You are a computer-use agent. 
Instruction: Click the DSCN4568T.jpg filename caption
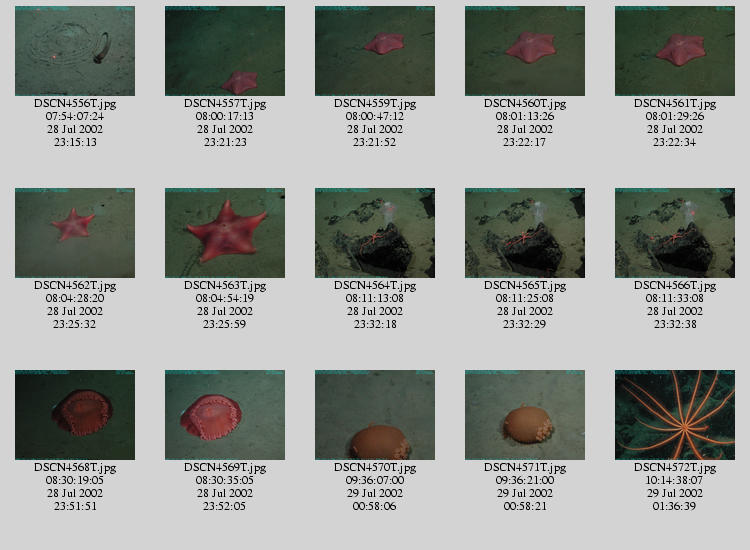[x=75, y=467]
